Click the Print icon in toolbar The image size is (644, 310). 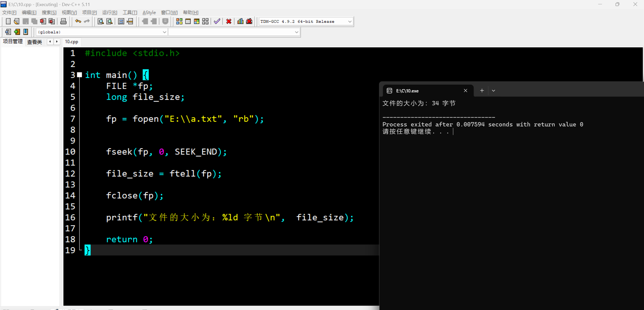[63, 21]
